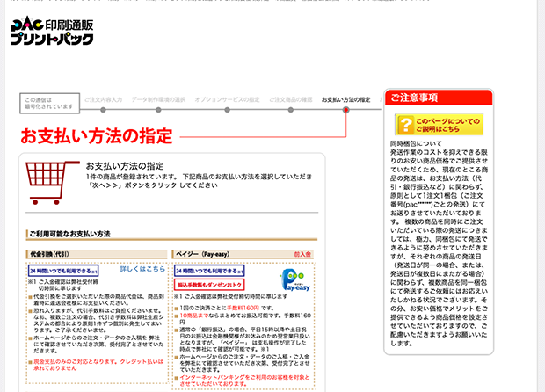Viewport: 545px width, 392px height.
Task: Click the Pay-easy logo image
Action: tap(294, 279)
